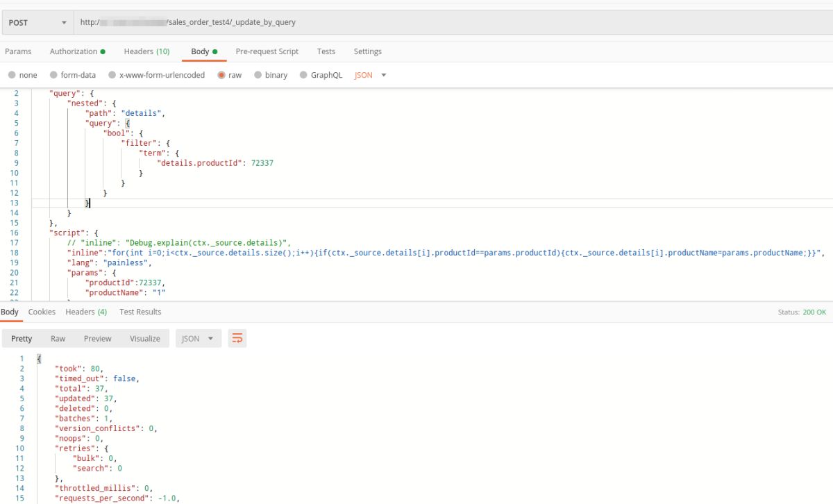Click the 200 OK status text
833x504 pixels.
click(x=814, y=312)
